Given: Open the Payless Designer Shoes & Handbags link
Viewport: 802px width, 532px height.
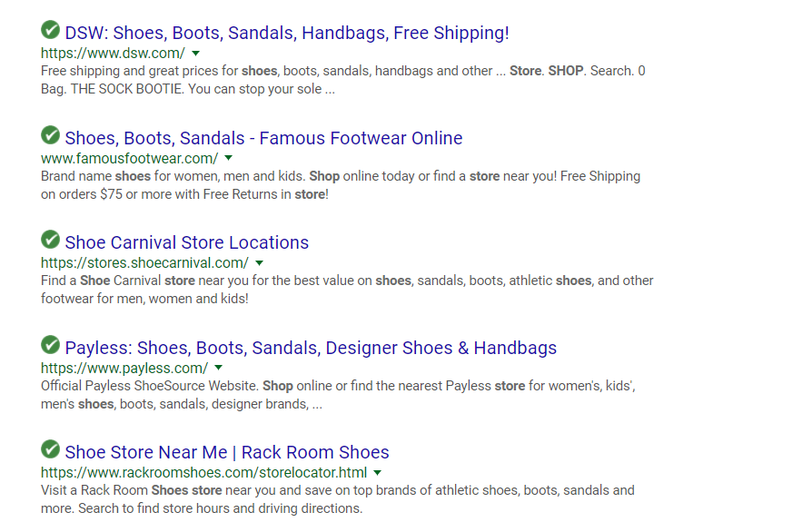Looking at the screenshot, I should 311,348.
